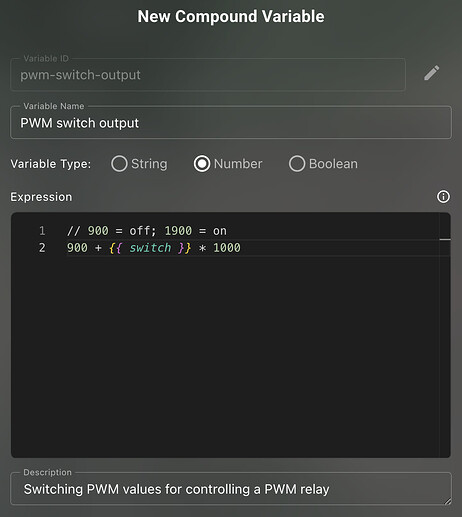462x517 pixels.
Task: Click the pencil icon to edit Variable ID
Action: (x=432, y=73)
